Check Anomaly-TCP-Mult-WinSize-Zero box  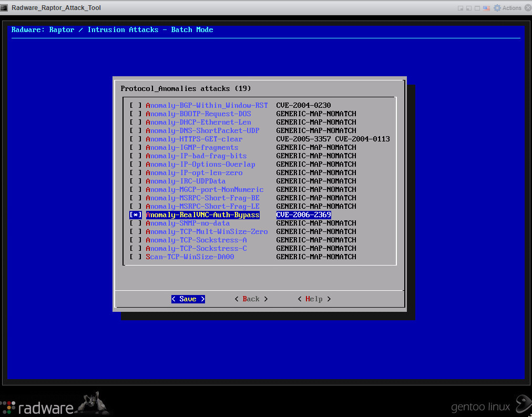[136, 232]
